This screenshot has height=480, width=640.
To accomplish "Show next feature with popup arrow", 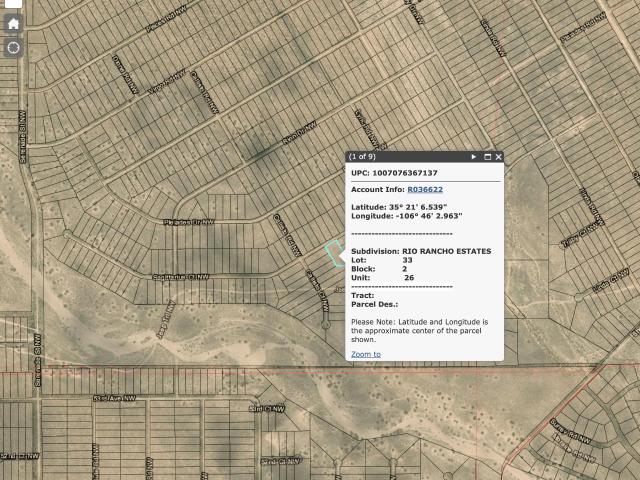I will [x=473, y=157].
